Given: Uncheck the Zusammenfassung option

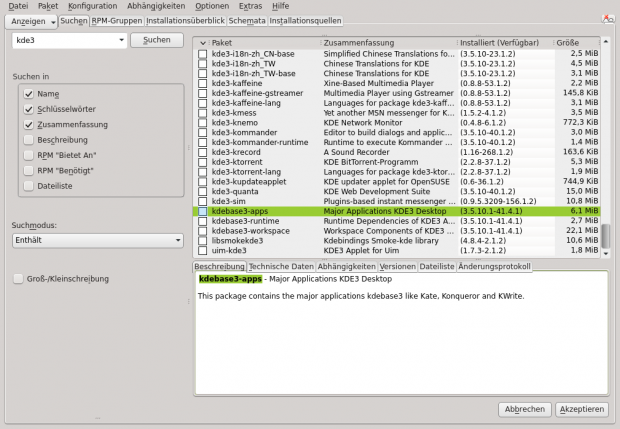Looking at the screenshot, I should point(28,125).
